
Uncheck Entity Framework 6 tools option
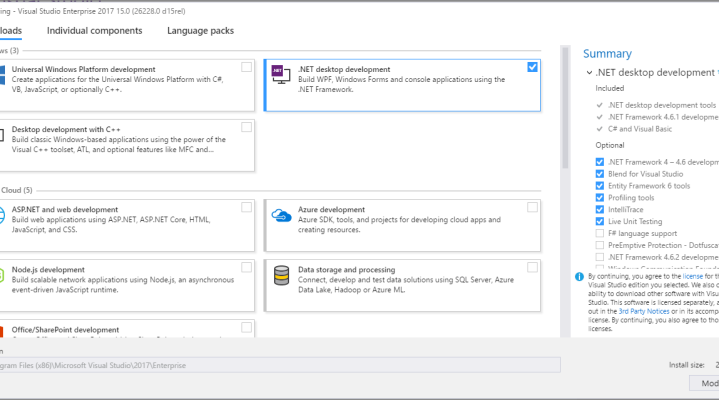[599, 186]
